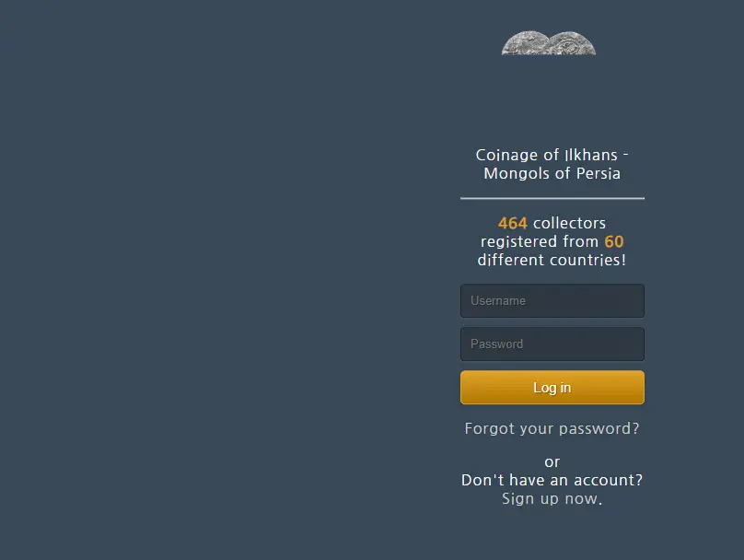Image resolution: width=744 pixels, height=560 pixels.
Task: Select the right coin in the logo
Action: 572,43
